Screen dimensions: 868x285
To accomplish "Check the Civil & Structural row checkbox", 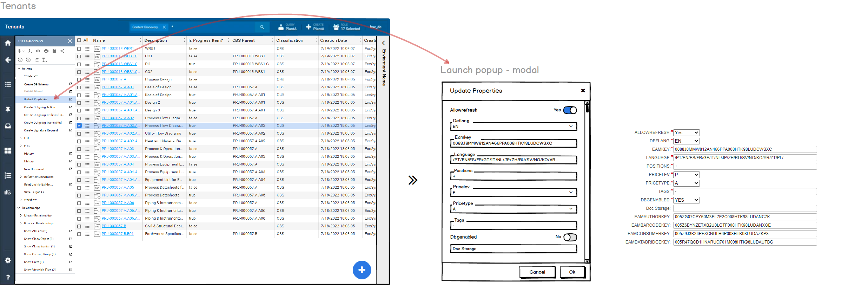I will (x=79, y=226).
